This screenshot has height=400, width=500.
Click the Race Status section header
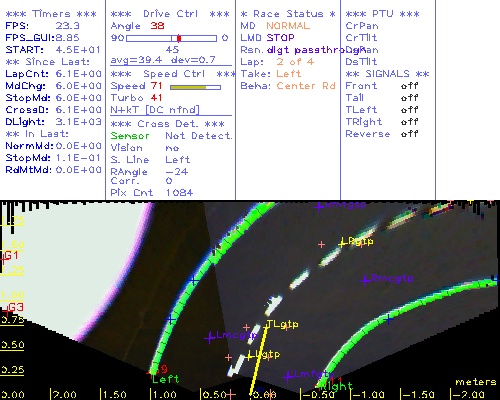288,14
